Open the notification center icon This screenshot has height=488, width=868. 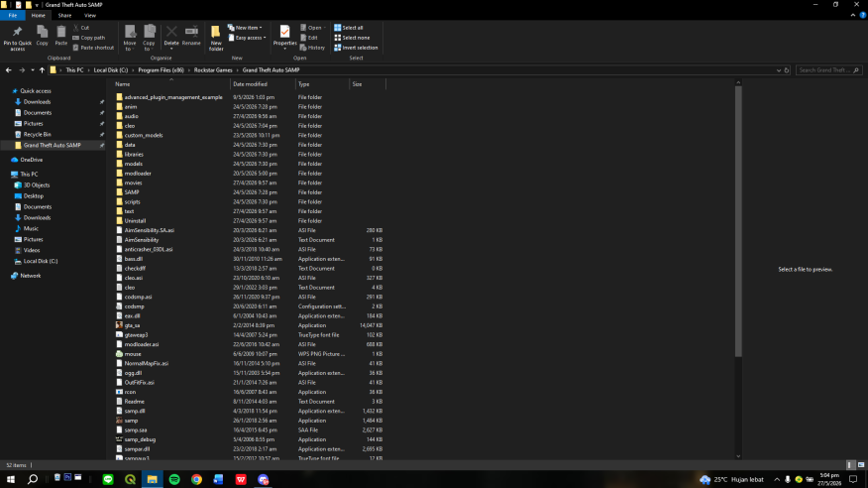pyautogui.click(x=853, y=479)
